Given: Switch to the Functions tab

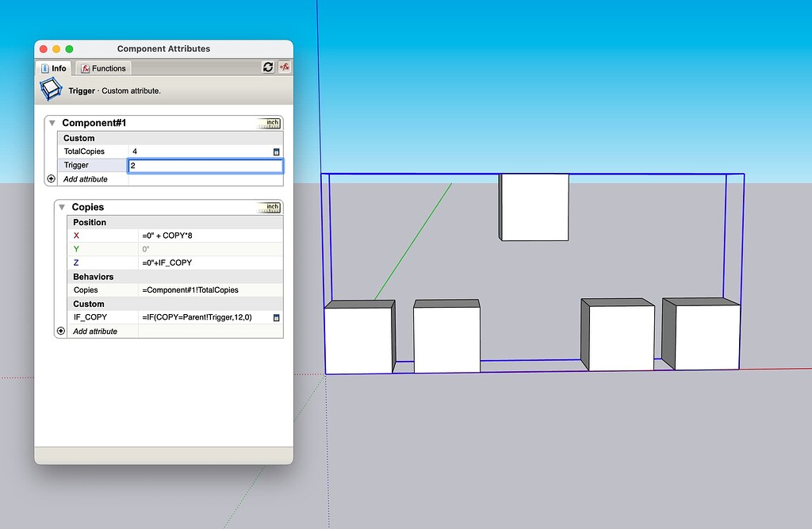Looking at the screenshot, I should click(103, 68).
